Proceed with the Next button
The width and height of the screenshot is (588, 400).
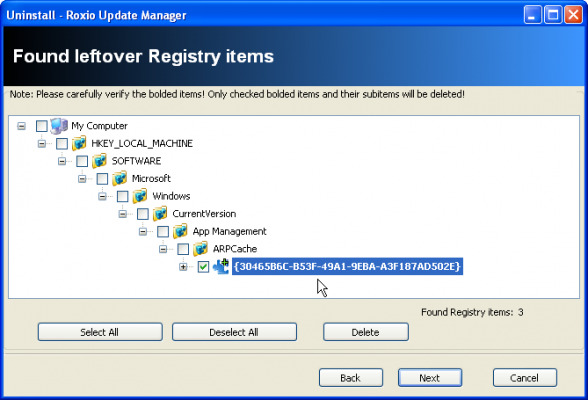(x=430, y=378)
